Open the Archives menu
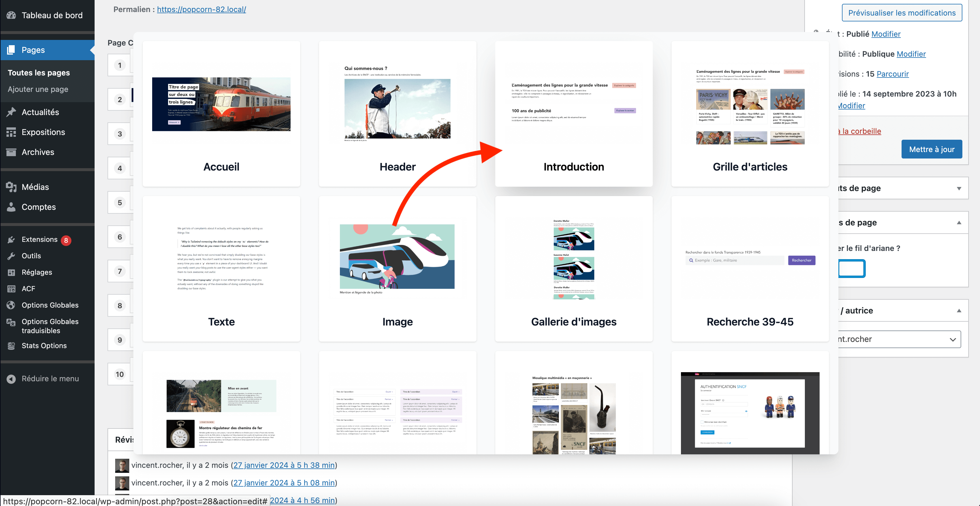Screen dimensions: 980x506 tap(38, 152)
